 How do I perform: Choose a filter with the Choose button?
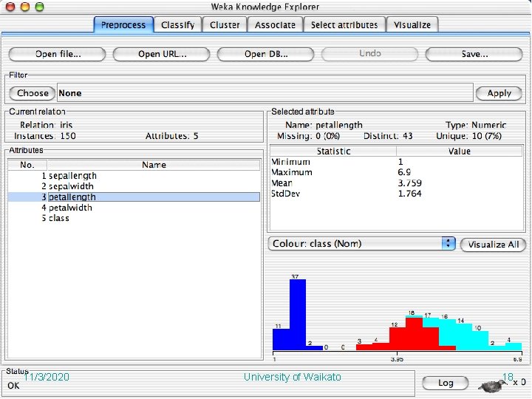(33, 93)
